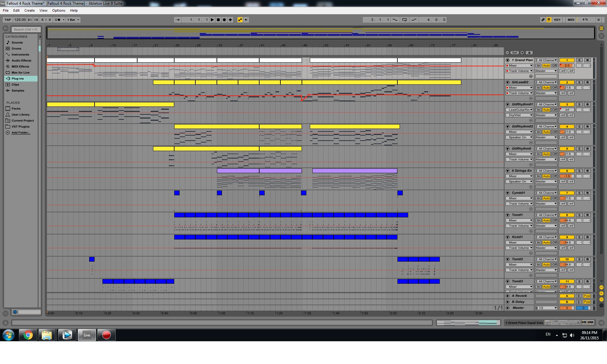The width and height of the screenshot is (607, 364).
Task: Switch to Arrangement view selector
Action: [601, 28]
